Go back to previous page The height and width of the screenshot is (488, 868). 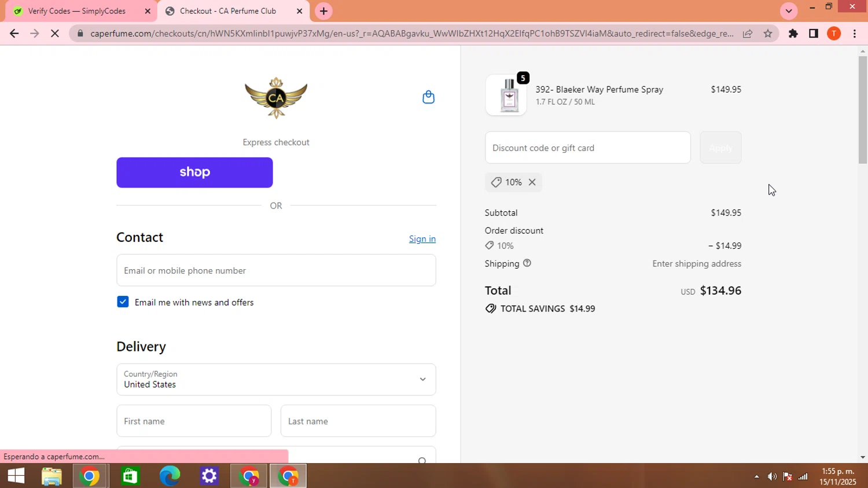pos(14,34)
